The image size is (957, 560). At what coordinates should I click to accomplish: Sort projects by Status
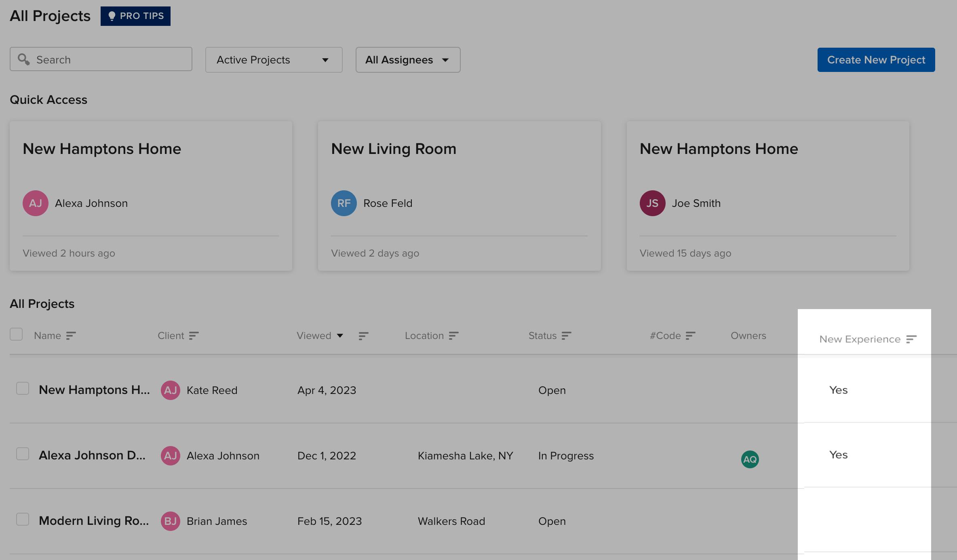[x=567, y=335]
